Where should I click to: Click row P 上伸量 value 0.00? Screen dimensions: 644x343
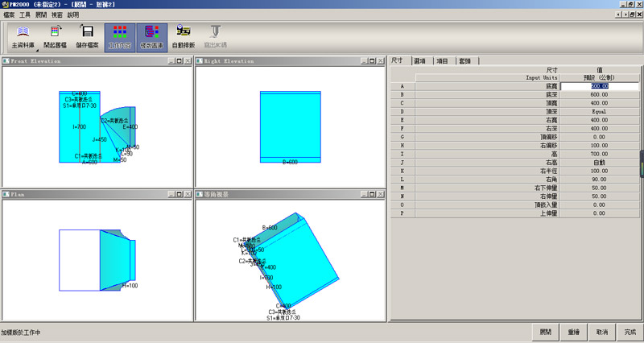[x=600, y=213]
